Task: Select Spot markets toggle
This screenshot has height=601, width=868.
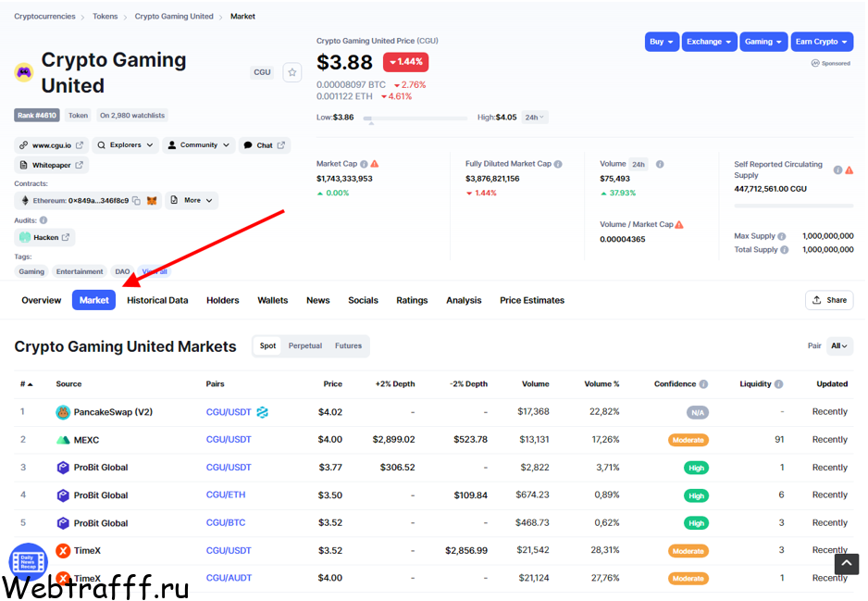Action: (267, 345)
